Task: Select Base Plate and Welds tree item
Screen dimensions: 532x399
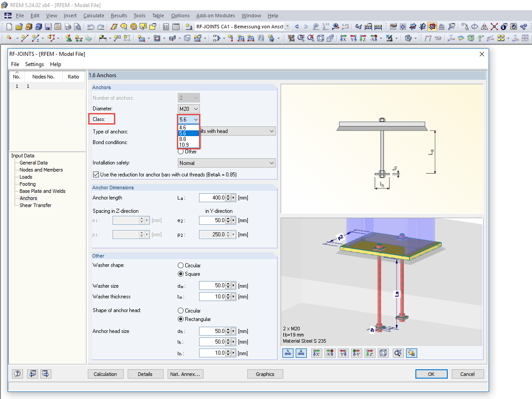Action: click(43, 191)
